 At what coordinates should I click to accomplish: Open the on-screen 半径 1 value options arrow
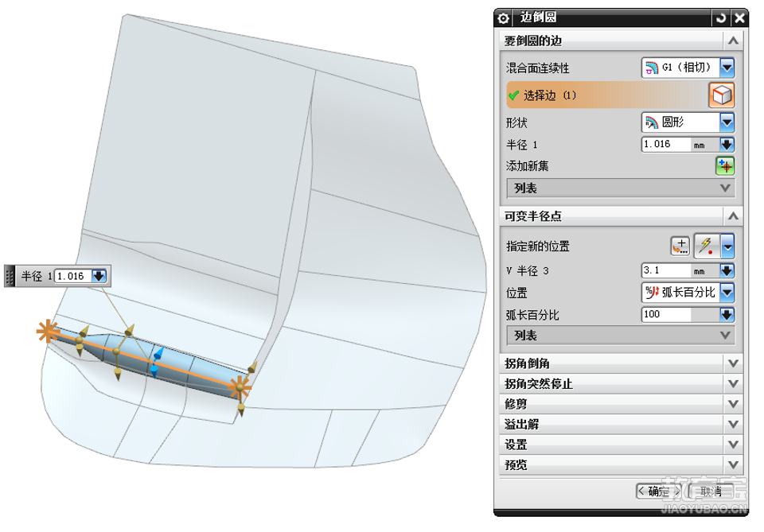[99, 276]
